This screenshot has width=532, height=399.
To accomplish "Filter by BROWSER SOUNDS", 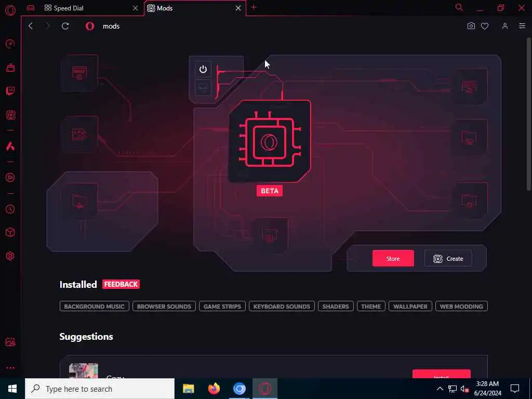I will 164,307.
